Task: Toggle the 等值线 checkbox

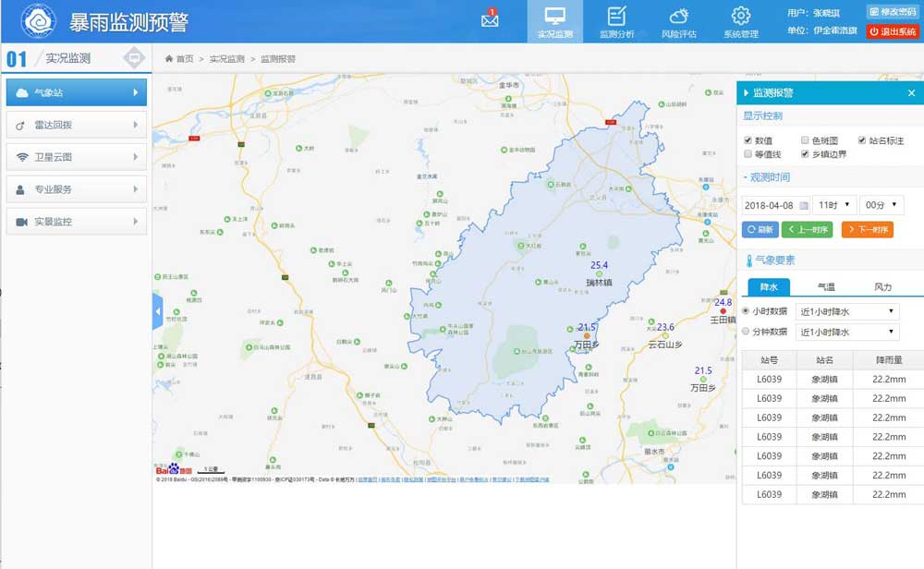Action: click(748, 154)
